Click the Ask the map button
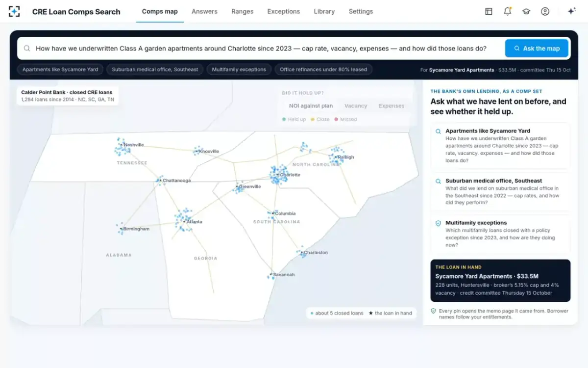Viewport: 588px width, 368px height. point(537,49)
